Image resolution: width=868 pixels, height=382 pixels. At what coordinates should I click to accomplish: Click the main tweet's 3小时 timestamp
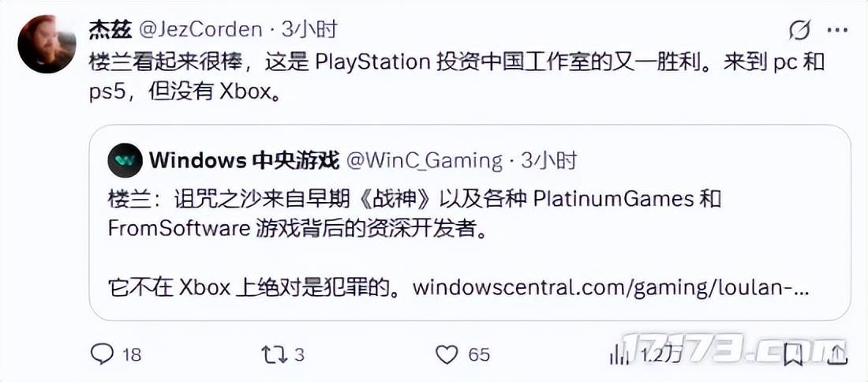[309, 30]
